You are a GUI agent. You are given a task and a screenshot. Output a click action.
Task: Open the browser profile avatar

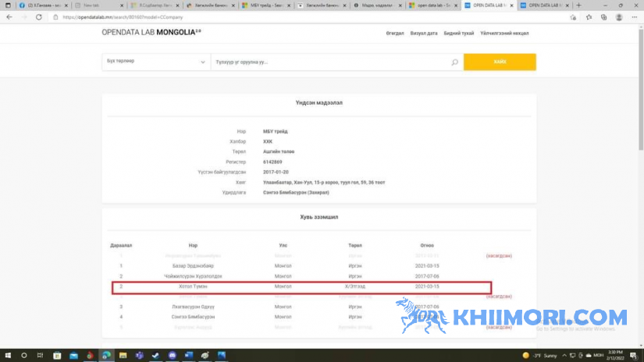click(x=619, y=17)
